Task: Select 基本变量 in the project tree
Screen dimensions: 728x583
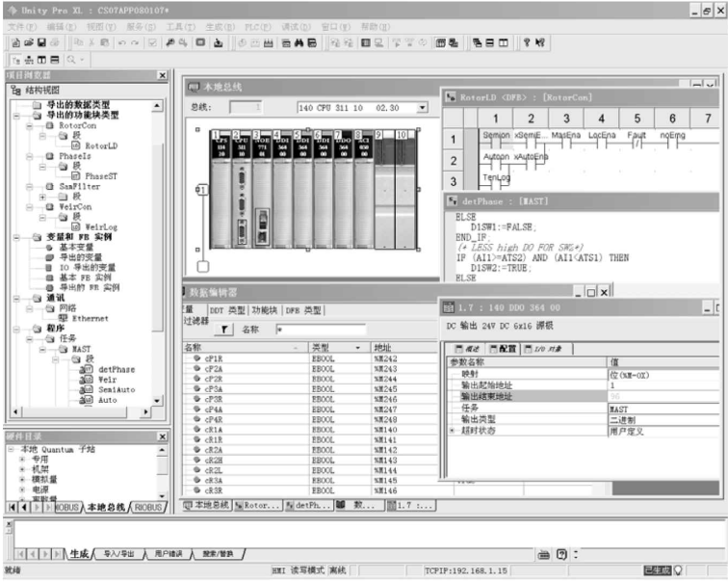Action: click(76, 248)
